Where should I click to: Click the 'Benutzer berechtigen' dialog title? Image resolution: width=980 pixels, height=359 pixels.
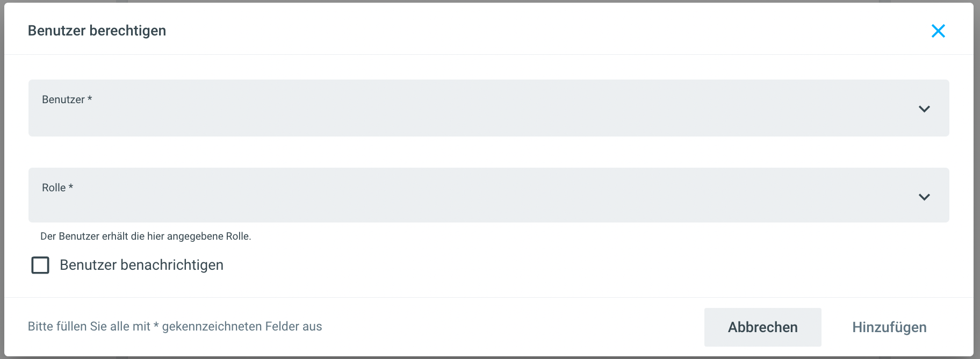[x=97, y=31]
